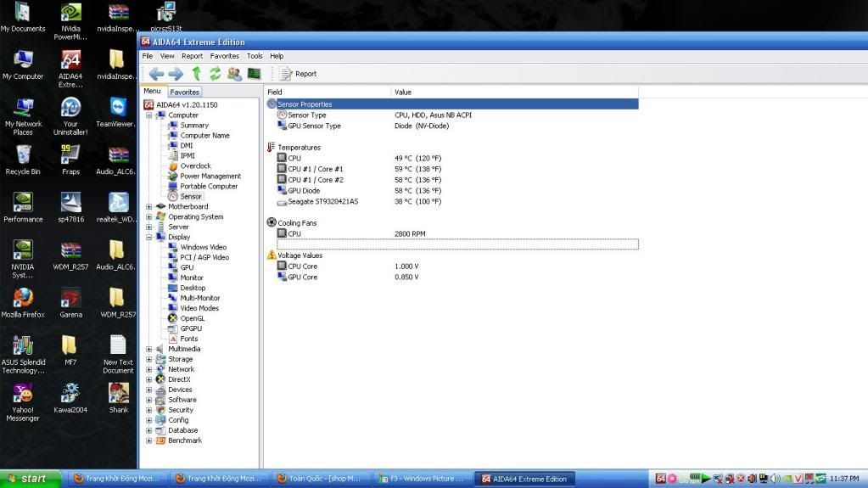Select GPGPU tree item
This screenshot has height=488, width=868.
(x=191, y=328)
